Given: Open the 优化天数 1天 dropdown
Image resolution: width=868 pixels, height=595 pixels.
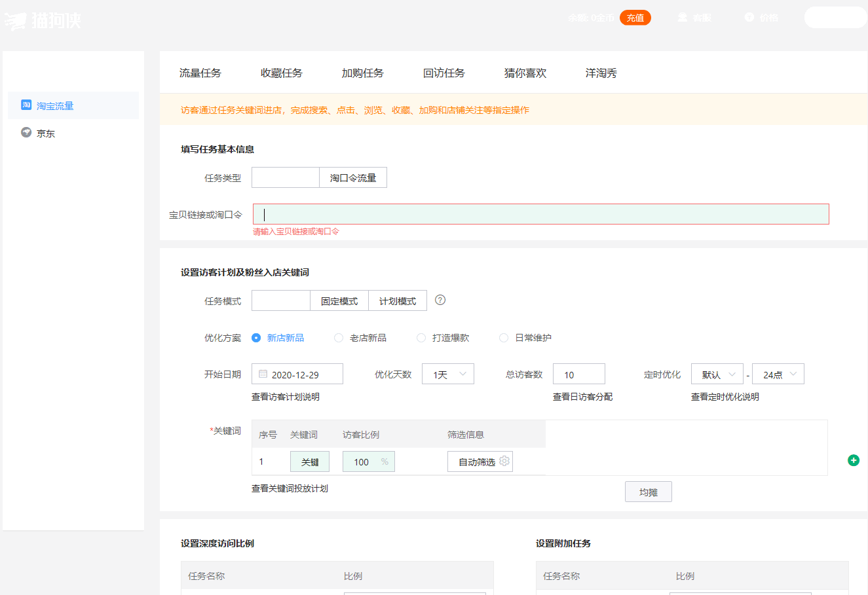Looking at the screenshot, I should [x=448, y=374].
